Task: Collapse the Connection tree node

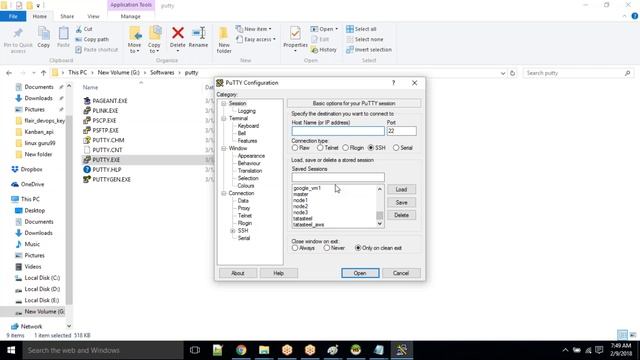Action: pos(224,193)
